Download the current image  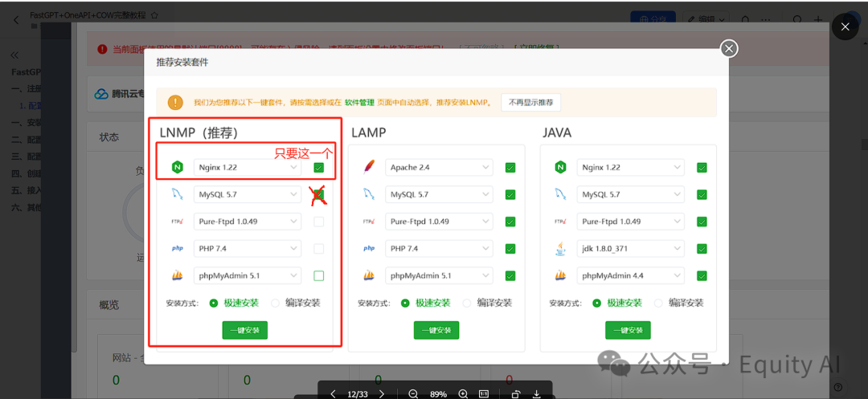[x=536, y=394]
